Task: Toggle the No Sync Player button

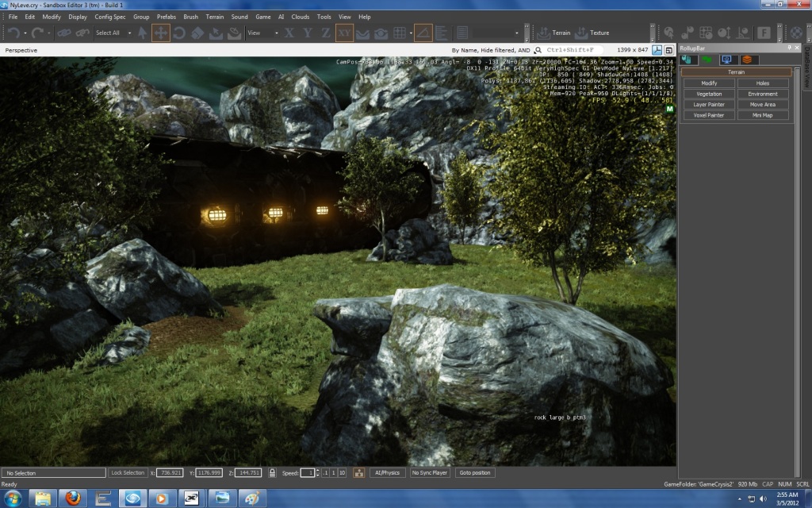Action: tap(430, 472)
